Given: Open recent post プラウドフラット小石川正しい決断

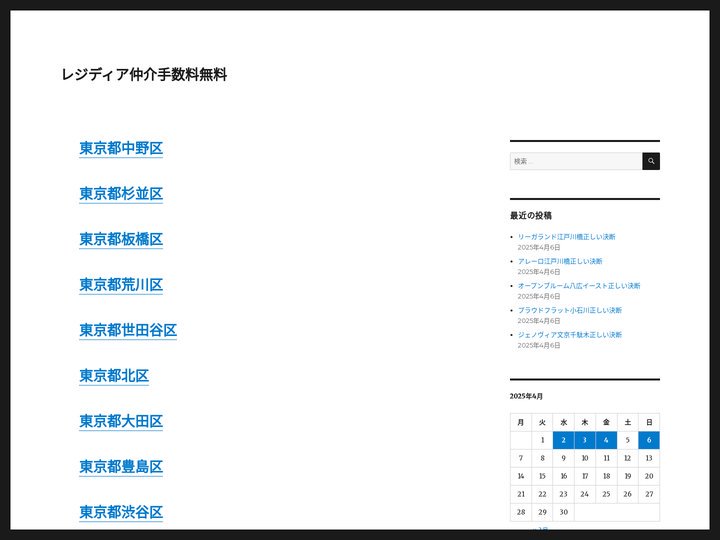Looking at the screenshot, I should (569, 310).
